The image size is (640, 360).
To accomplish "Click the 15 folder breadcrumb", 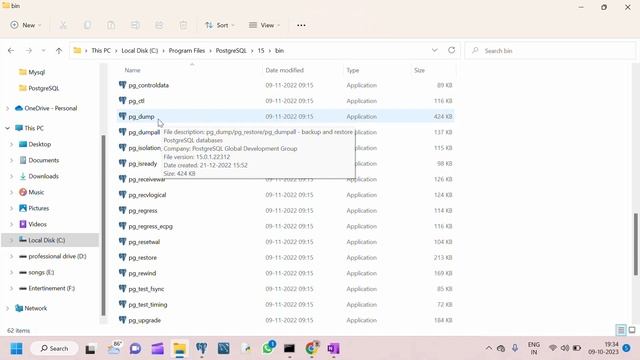I will click(261, 51).
